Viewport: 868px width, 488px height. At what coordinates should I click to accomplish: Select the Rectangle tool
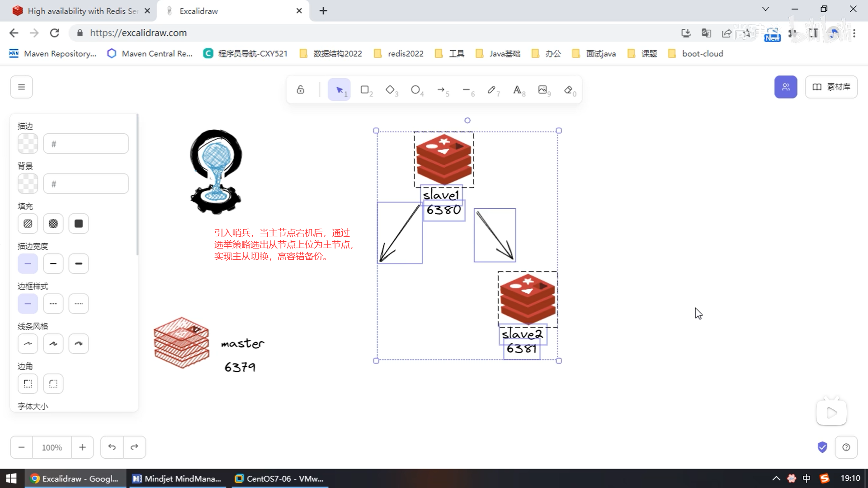[x=365, y=90]
